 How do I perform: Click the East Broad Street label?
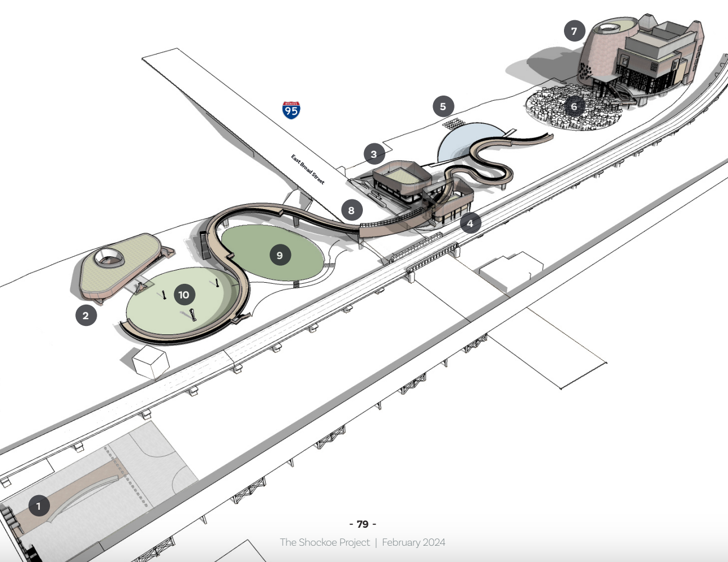point(307,169)
